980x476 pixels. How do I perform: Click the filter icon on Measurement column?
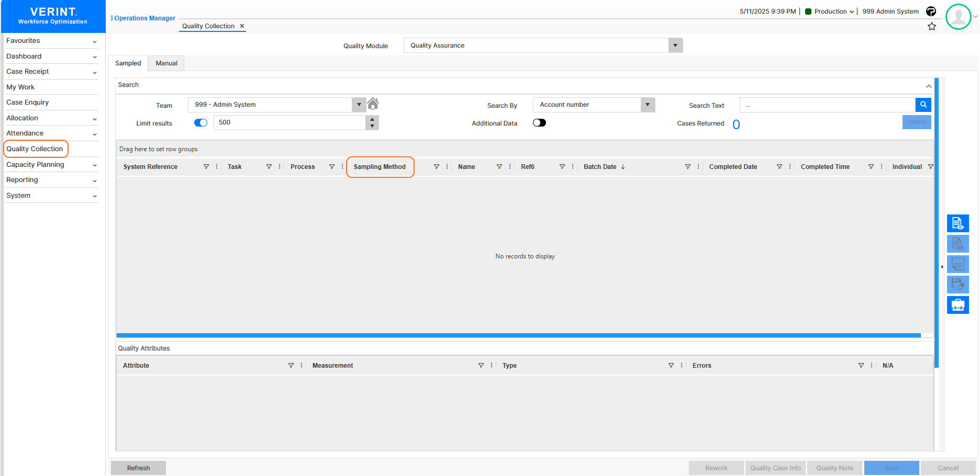click(481, 366)
